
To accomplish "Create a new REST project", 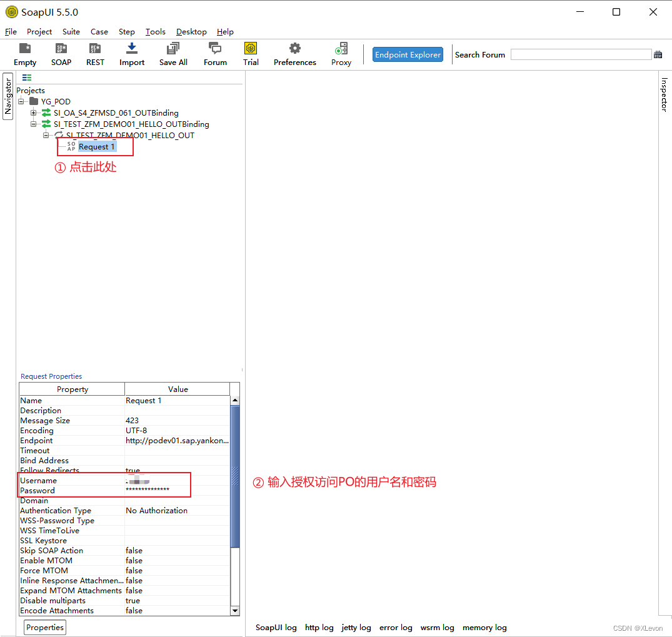I will click(x=95, y=53).
